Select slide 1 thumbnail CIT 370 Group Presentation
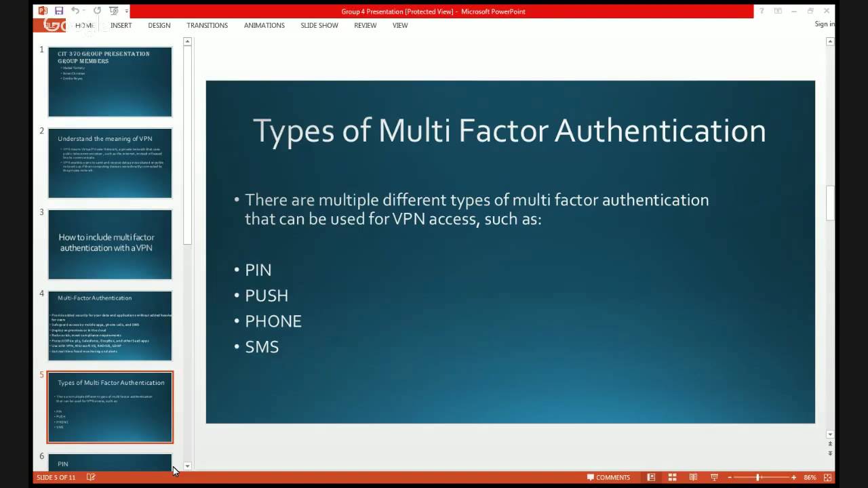 coord(110,81)
